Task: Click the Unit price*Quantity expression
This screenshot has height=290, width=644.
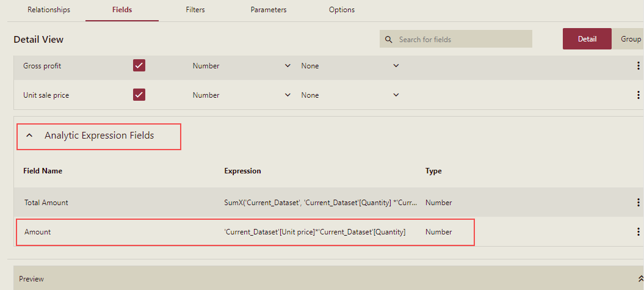Action: (314, 232)
